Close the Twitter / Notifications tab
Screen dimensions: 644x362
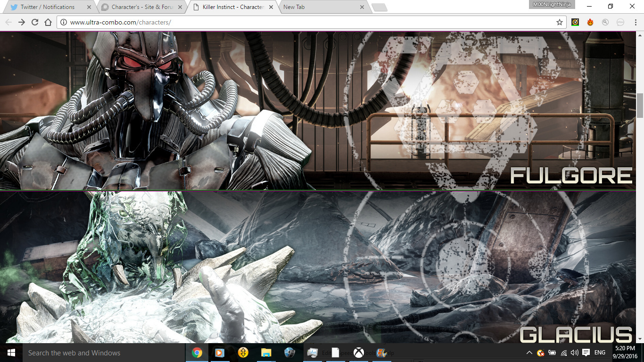pyautogui.click(x=89, y=7)
